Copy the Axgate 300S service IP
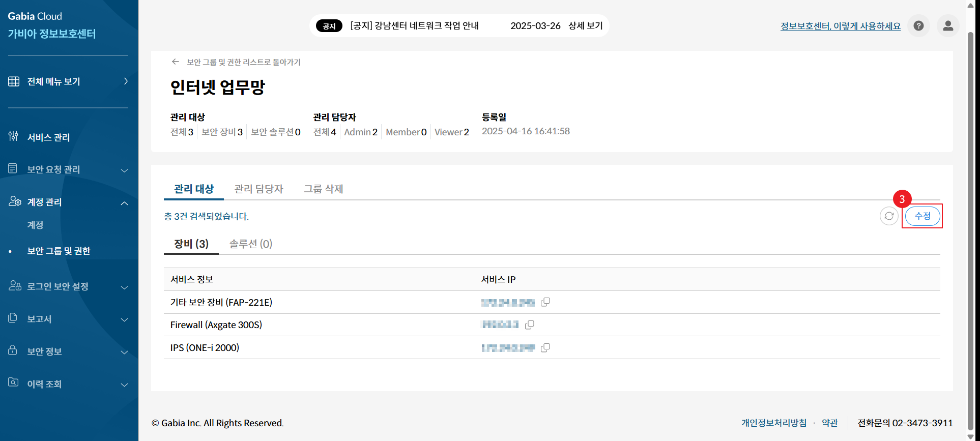This screenshot has height=441, width=980. pyautogui.click(x=529, y=325)
